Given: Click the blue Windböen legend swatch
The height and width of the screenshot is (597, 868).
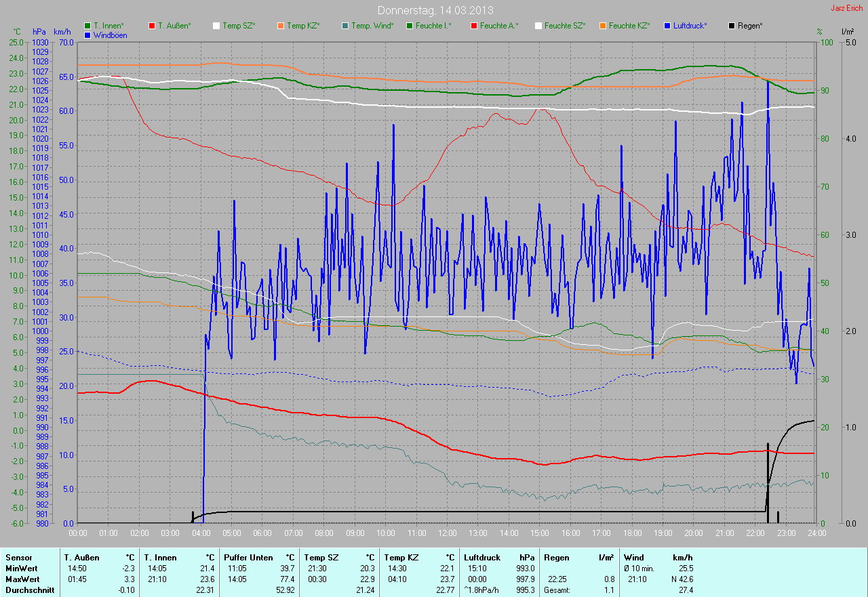Looking at the screenshot, I should pyautogui.click(x=87, y=35).
